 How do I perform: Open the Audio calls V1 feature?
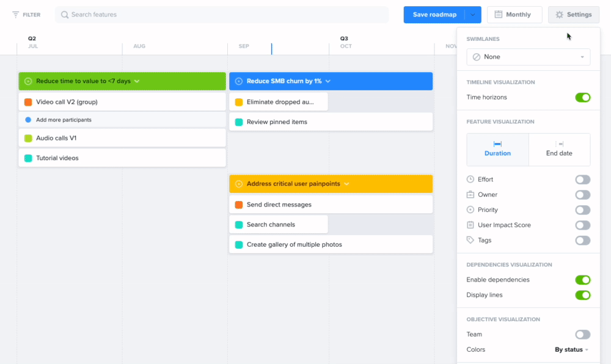[x=122, y=138]
